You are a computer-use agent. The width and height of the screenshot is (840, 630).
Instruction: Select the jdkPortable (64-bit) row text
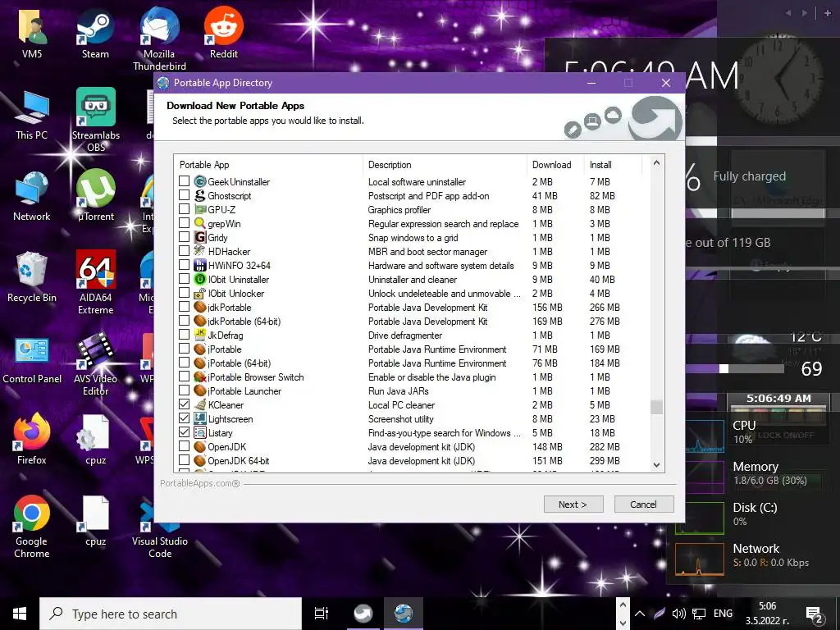click(244, 322)
